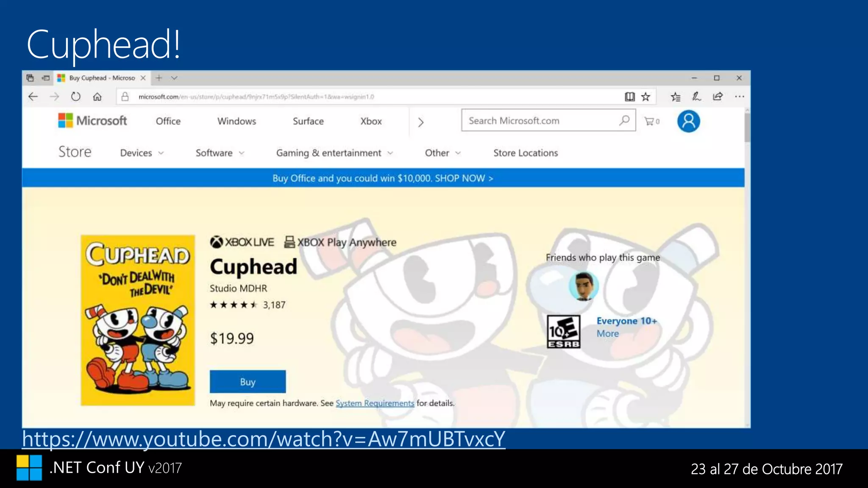The height and width of the screenshot is (488, 868).
Task: Click the tabs set aside icon
Action: (x=30, y=78)
